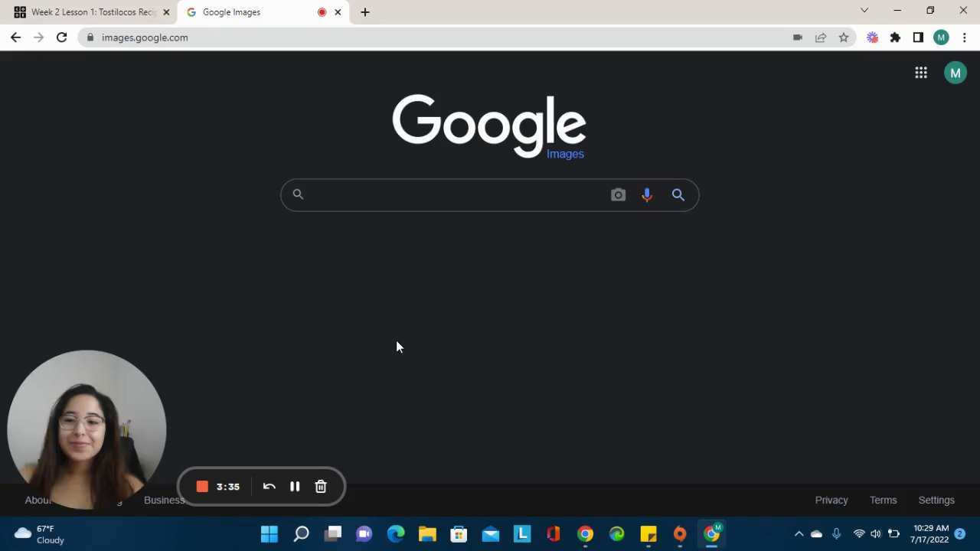Click the webcam bubble overlay

[x=87, y=430]
